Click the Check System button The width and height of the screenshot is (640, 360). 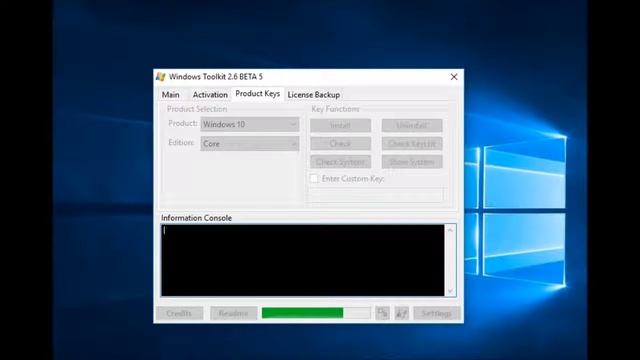click(340, 162)
